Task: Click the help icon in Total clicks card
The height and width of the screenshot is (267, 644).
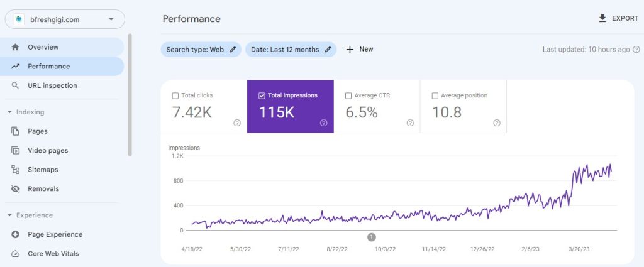Action: click(237, 123)
